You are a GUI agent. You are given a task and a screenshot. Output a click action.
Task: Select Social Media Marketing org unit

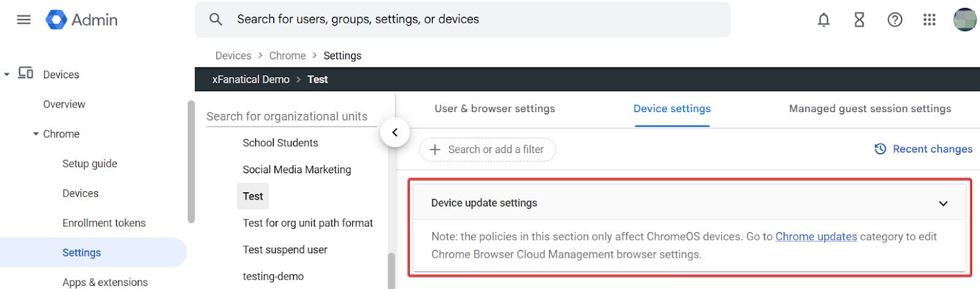point(297,170)
